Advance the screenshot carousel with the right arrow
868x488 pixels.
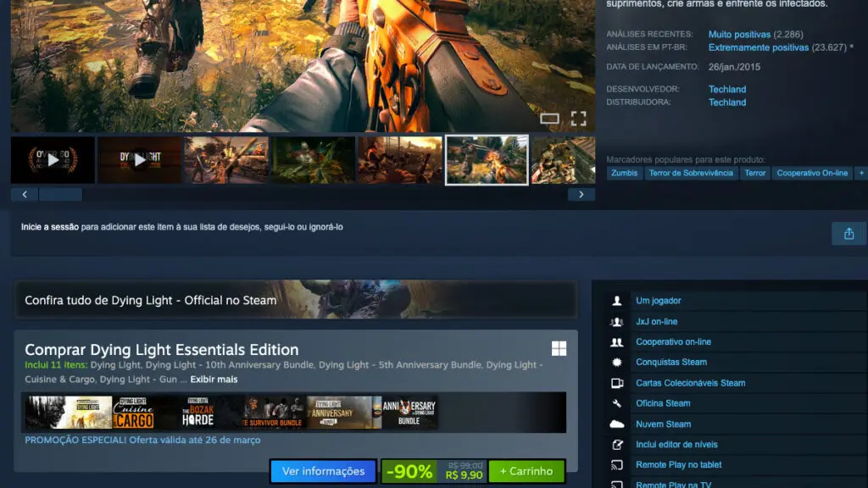[581, 193]
